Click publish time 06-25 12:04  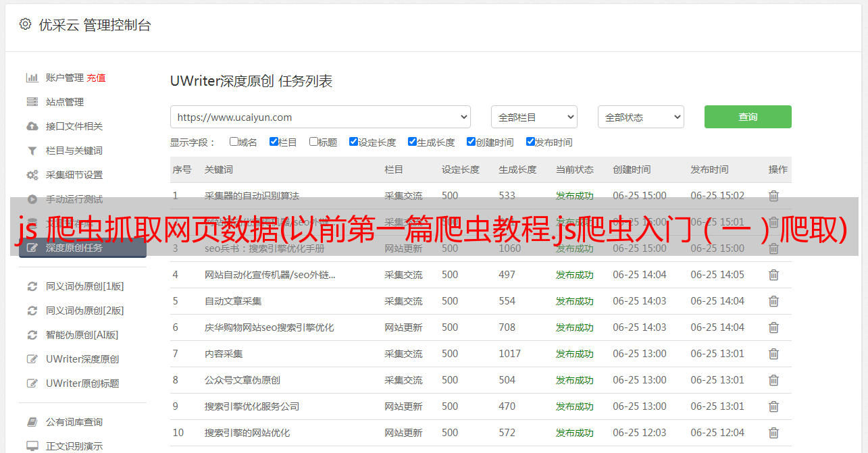pos(717,433)
